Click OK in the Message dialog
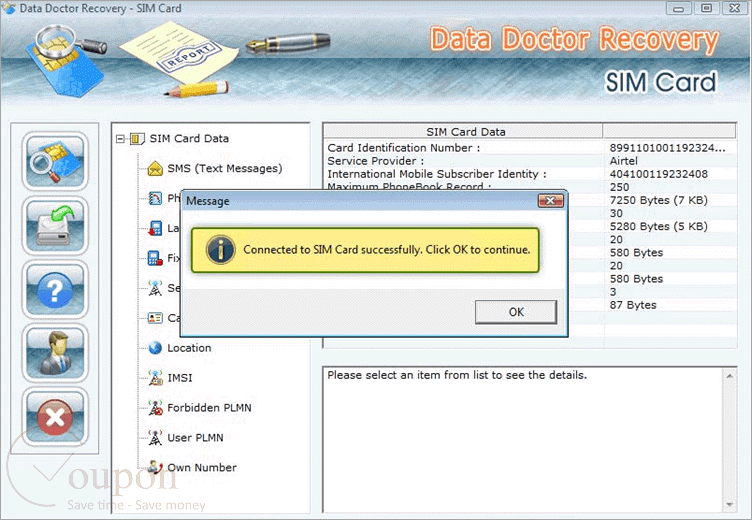Screen dimensions: 752x520 click(516, 312)
